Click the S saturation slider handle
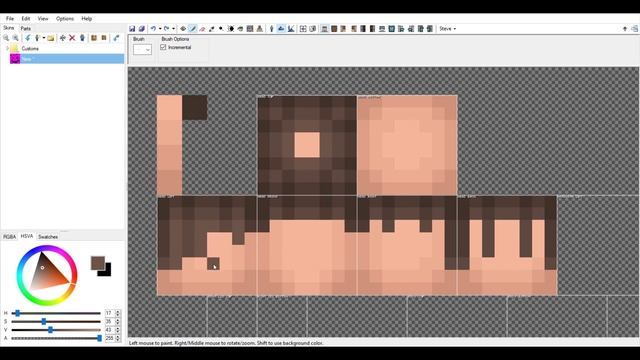This screenshot has height=360, width=640. (44, 322)
